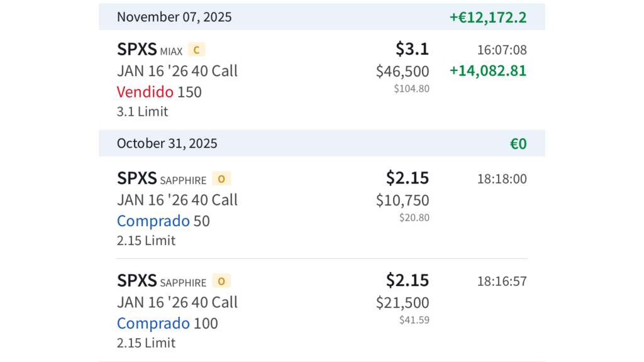
Task: Click the MIAX exchange label
Action: (170, 52)
